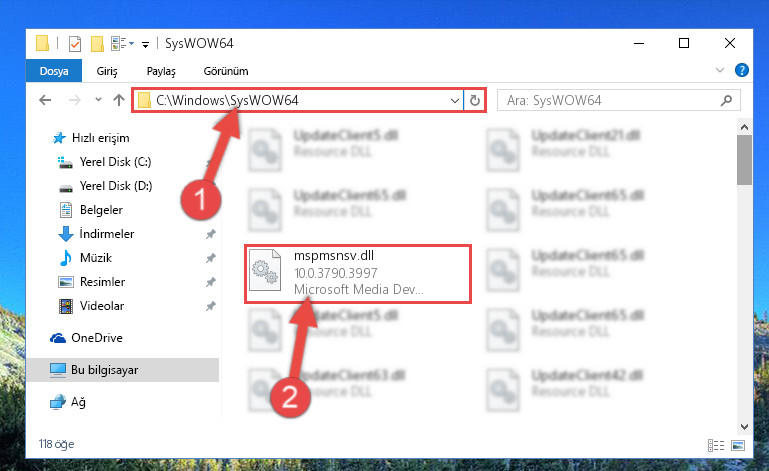
Task: Open the Paylaş ribbon tab
Action: pyautogui.click(x=161, y=71)
